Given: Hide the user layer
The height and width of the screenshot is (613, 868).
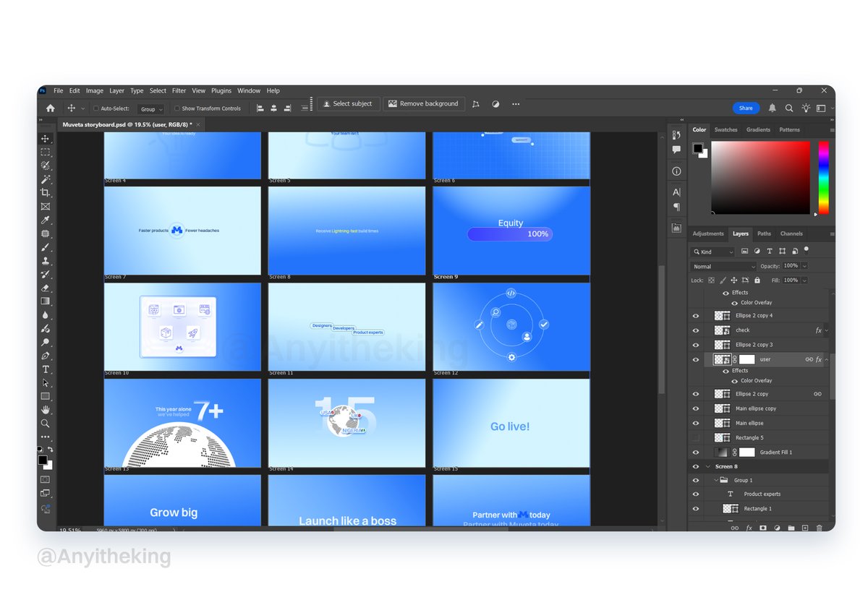Looking at the screenshot, I should [696, 359].
